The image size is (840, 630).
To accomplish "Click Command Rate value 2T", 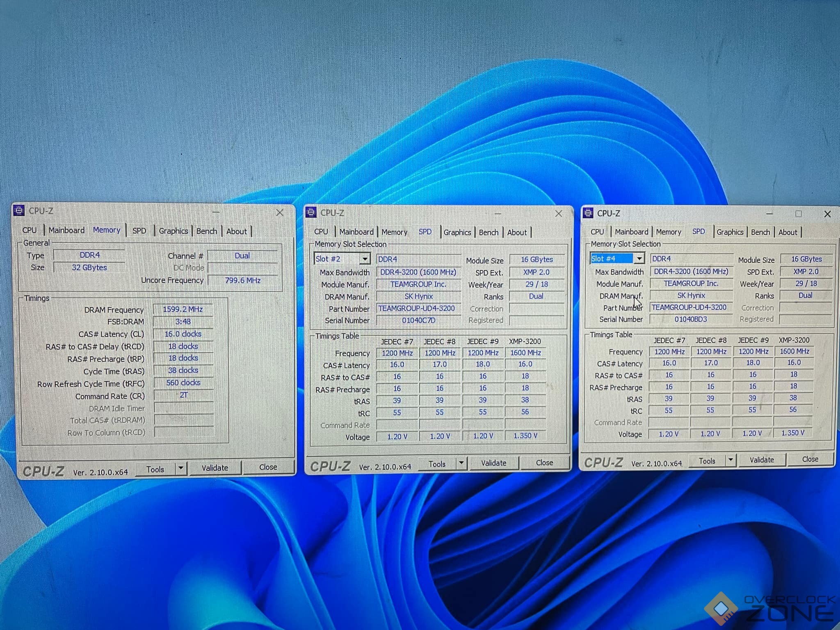I will coord(183,395).
